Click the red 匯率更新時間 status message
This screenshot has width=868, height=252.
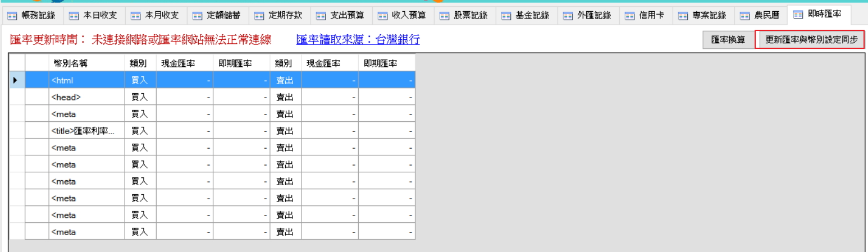click(x=141, y=40)
